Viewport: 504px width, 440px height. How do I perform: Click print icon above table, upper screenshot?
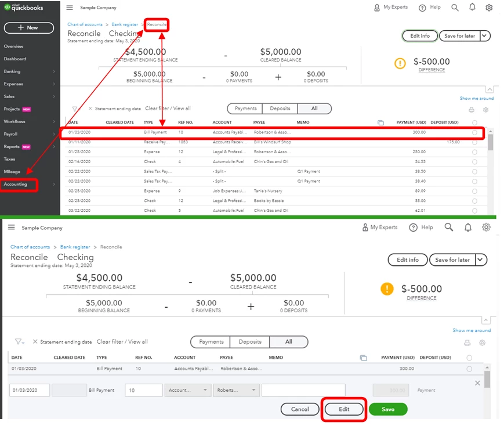(471, 110)
